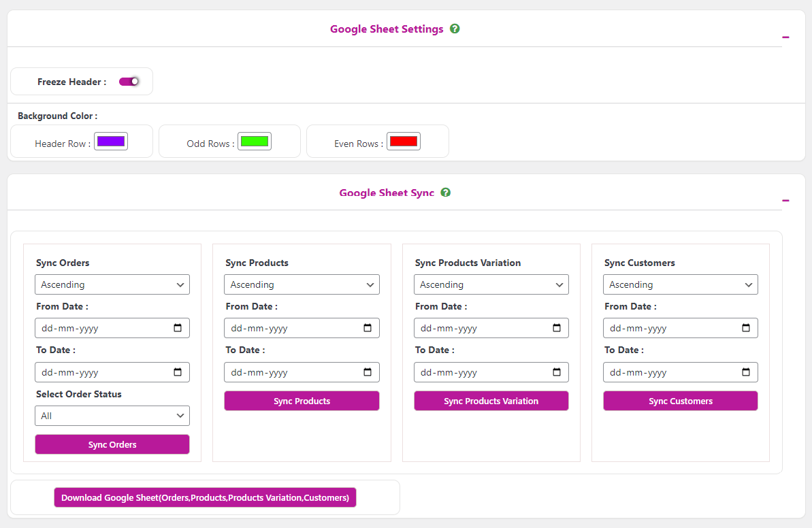The width and height of the screenshot is (812, 528).
Task: Focus the Sync Customers From Date field
Action: tap(681, 328)
